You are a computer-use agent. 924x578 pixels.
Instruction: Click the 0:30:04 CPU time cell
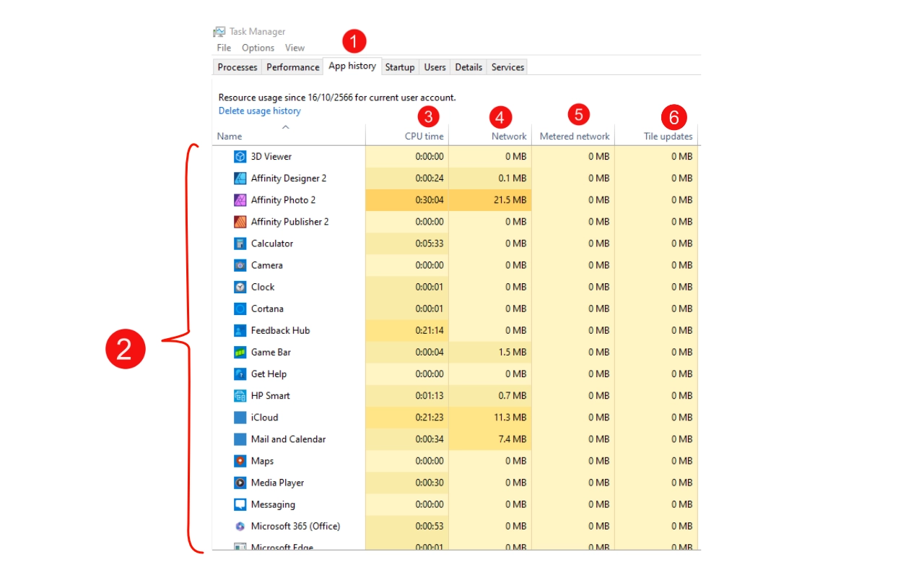tap(407, 200)
